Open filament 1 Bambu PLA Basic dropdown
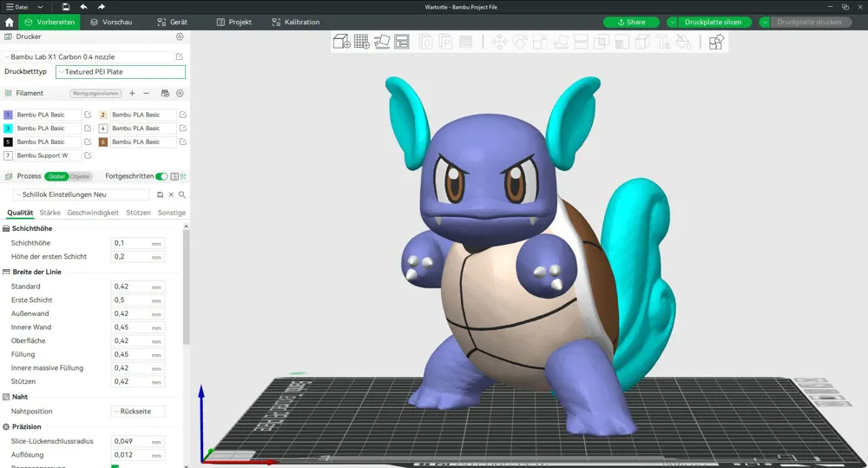This screenshot has height=468, width=868. click(x=48, y=115)
